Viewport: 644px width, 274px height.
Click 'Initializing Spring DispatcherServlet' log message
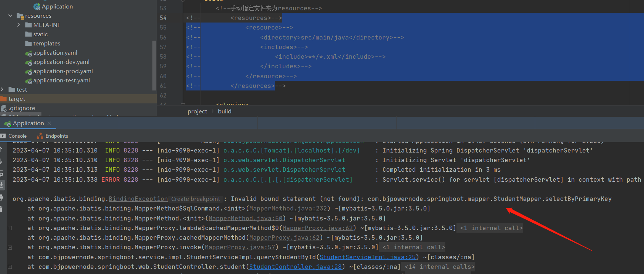488,151
